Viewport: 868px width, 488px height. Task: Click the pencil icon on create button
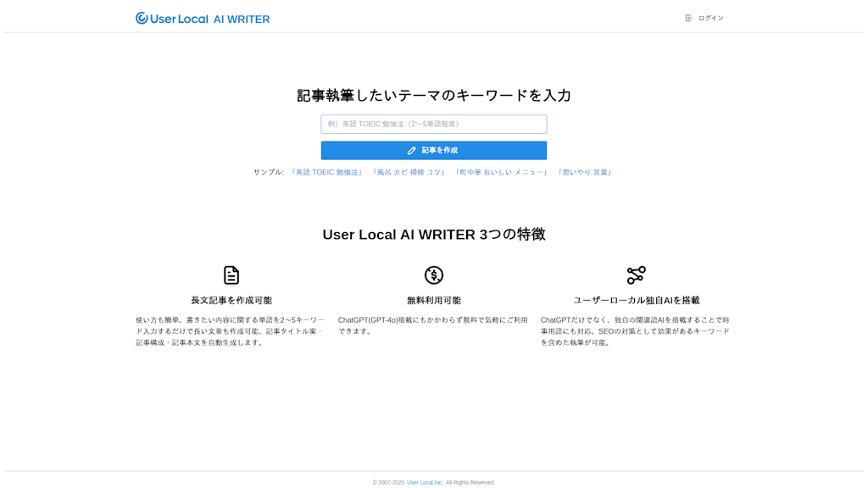pyautogui.click(x=411, y=151)
